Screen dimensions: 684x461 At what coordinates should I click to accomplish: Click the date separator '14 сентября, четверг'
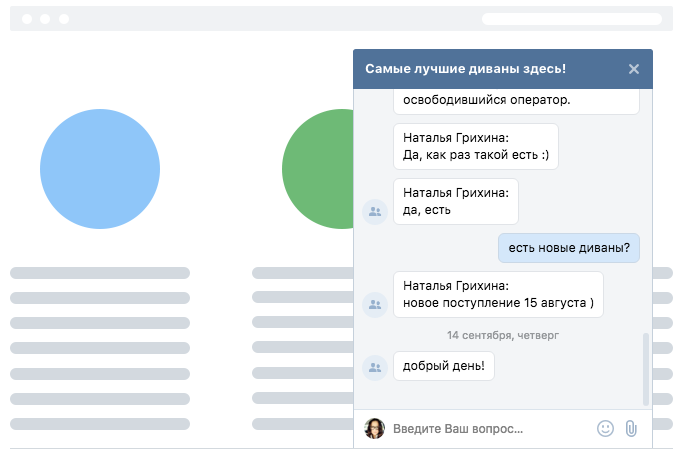(503, 335)
